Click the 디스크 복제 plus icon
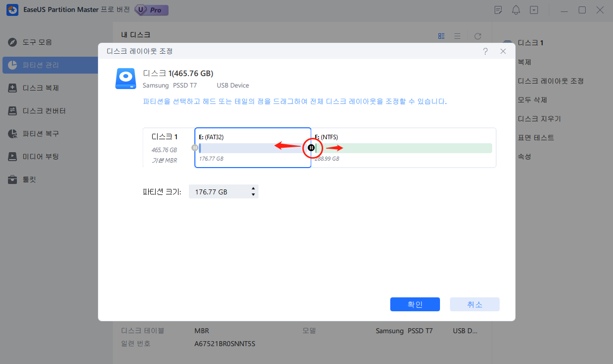Image resolution: width=613 pixels, height=364 pixels. 13,88
